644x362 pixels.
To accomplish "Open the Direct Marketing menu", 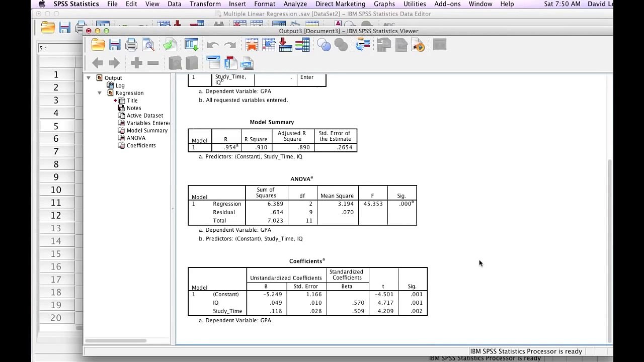I will point(341,4).
